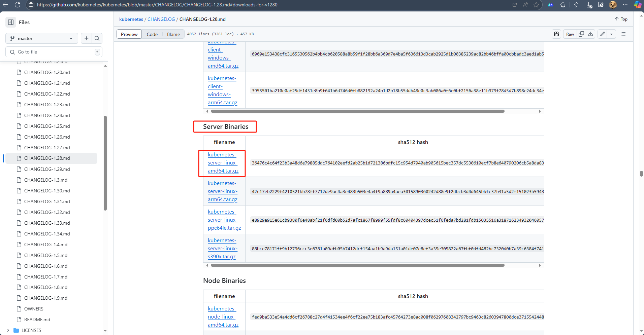The width and height of the screenshot is (644, 335).
Task: Copy raw file contents icon
Action: click(x=581, y=34)
